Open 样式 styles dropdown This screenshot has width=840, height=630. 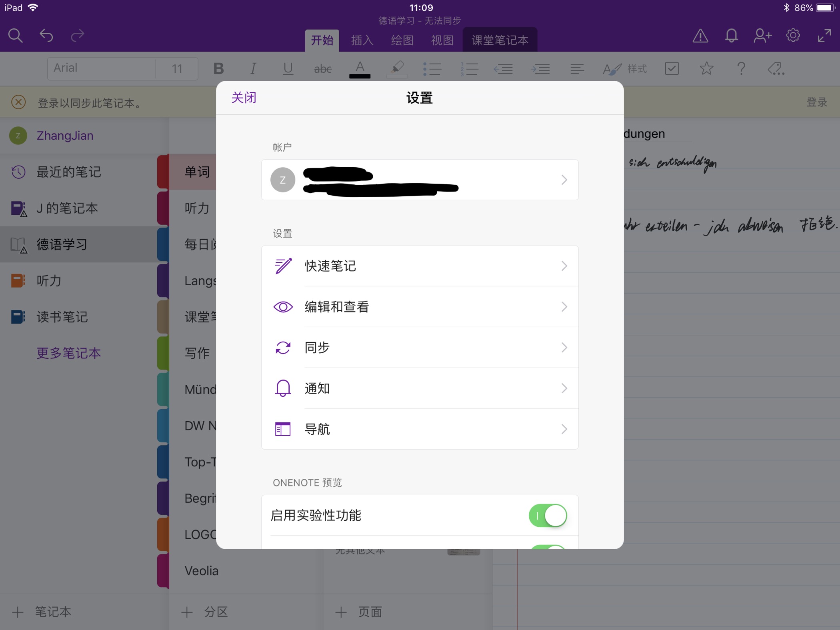click(625, 69)
